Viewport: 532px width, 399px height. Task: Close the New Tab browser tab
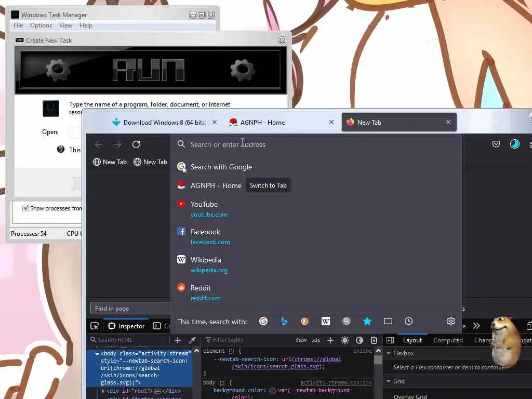448,122
